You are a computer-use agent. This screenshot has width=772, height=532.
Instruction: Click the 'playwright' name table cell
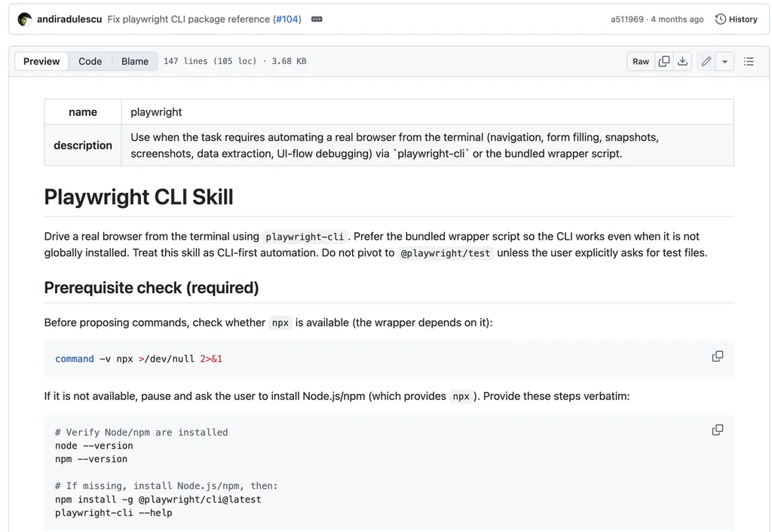pyautogui.click(x=427, y=112)
